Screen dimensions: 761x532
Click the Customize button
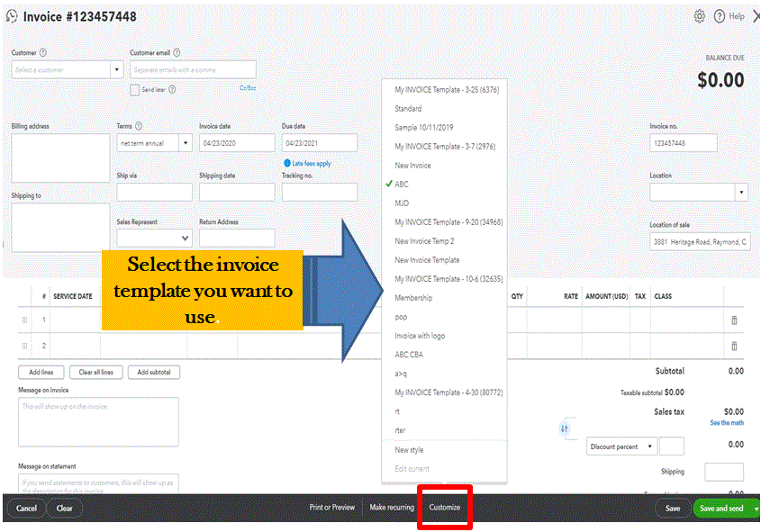445,508
